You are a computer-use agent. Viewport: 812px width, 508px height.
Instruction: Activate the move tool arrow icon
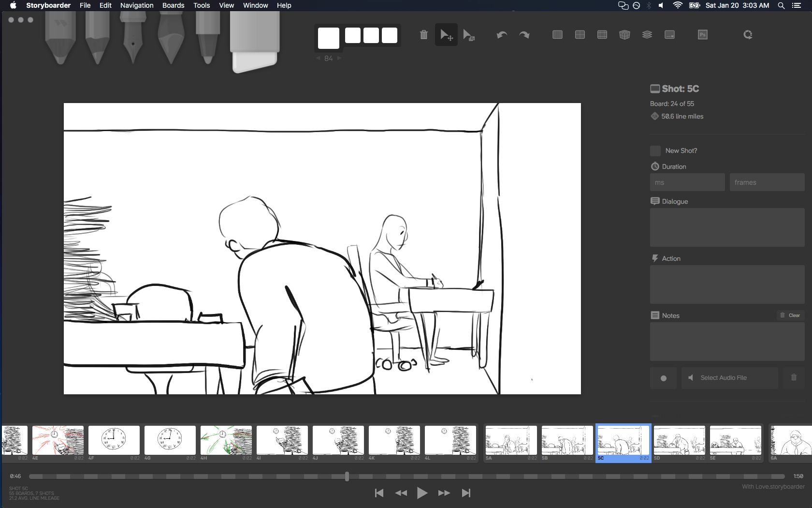(446, 35)
